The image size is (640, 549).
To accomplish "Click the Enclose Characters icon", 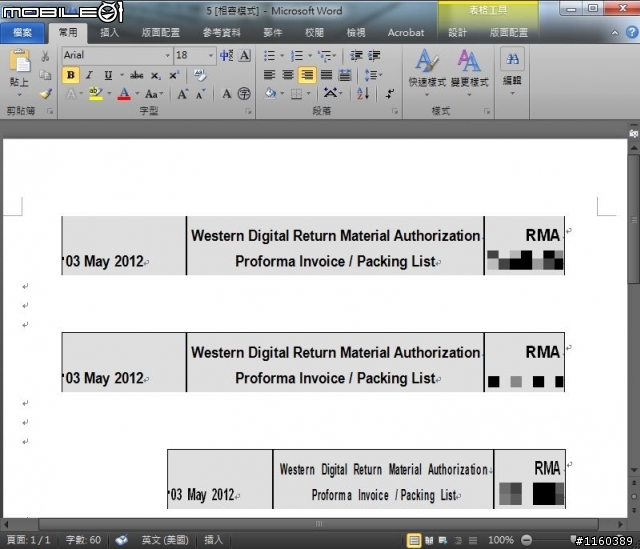I will click(x=244, y=94).
